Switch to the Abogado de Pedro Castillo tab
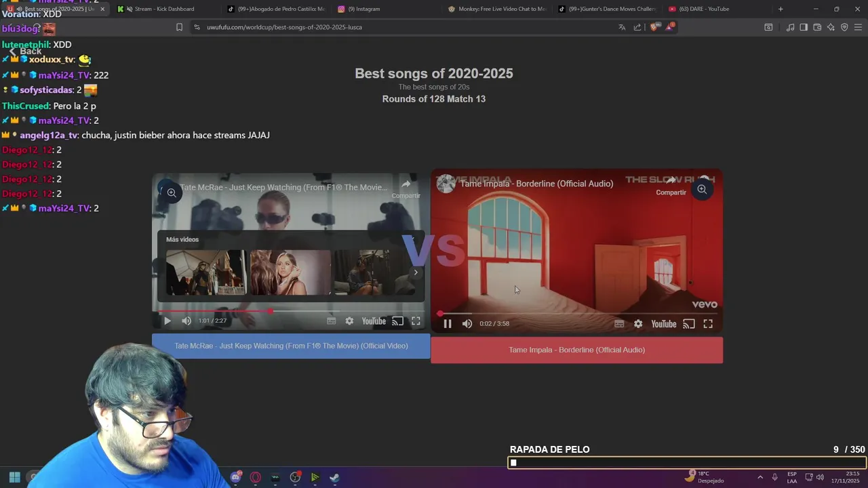The image size is (868, 488). click(x=276, y=9)
